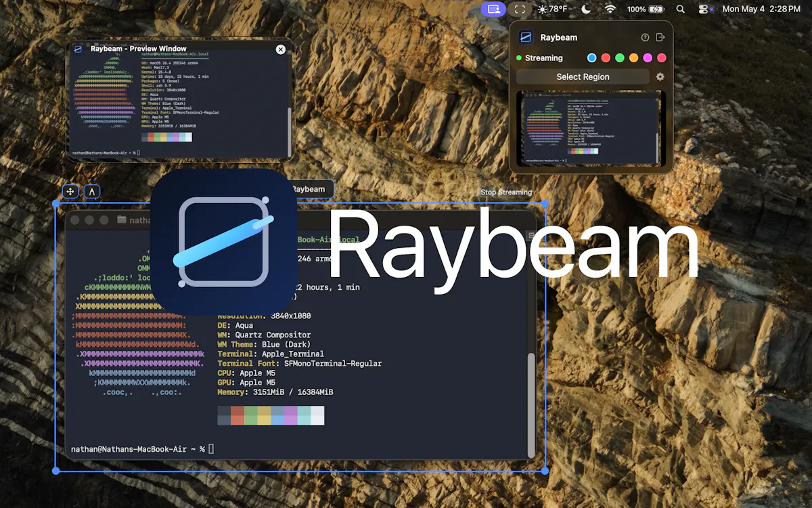Open the help question mark in Raybeam panel
Viewport: 812px width, 508px height.
[645, 37]
